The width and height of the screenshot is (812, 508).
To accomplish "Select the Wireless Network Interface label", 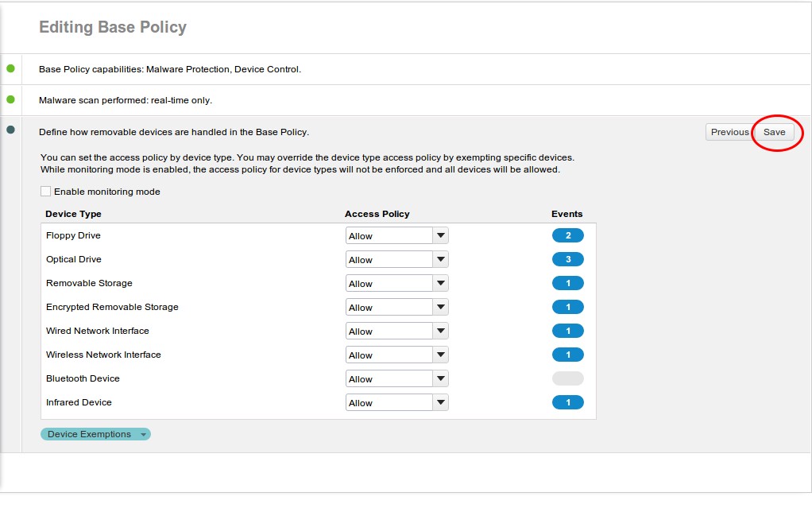I will [103, 355].
